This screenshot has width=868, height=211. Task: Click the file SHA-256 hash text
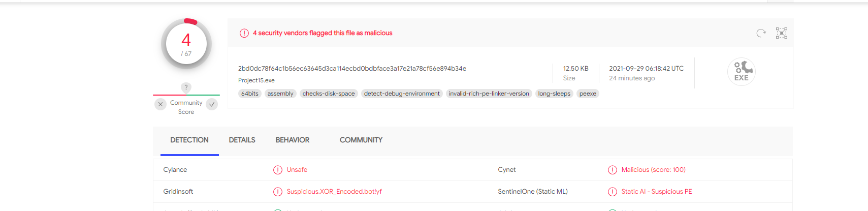point(352,69)
